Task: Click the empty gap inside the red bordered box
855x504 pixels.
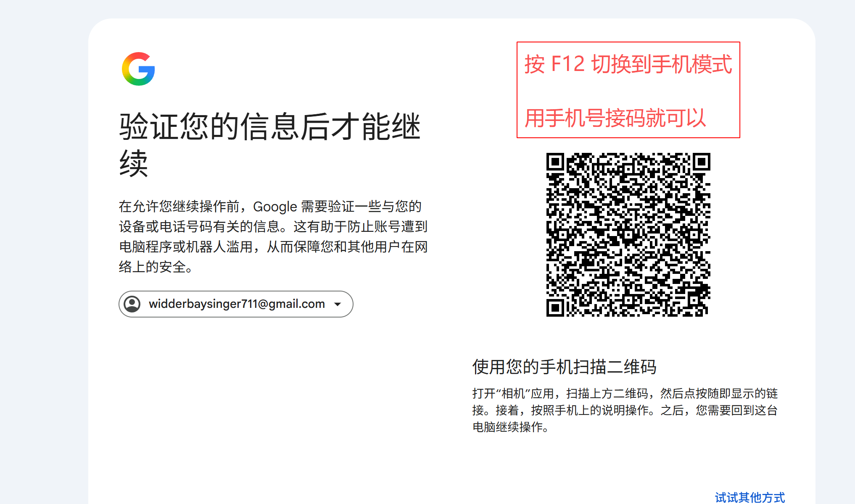Action: point(628,92)
